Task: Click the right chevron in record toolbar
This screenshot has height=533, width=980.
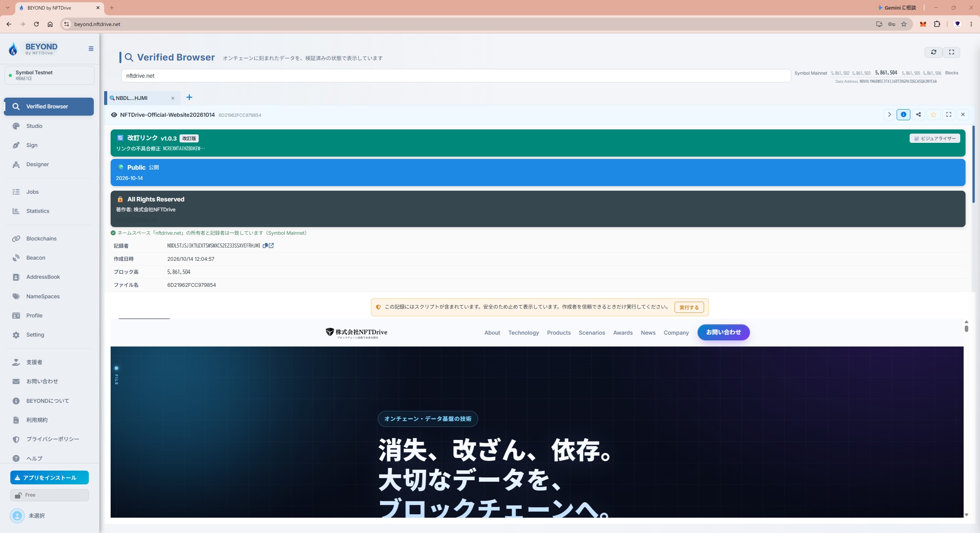Action: point(889,114)
